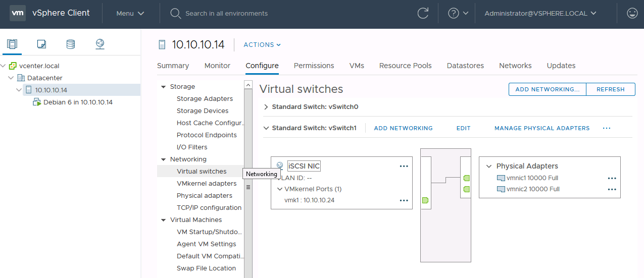Click the VMware vm logo
This screenshot has width=644, height=278.
tap(18, 13)
